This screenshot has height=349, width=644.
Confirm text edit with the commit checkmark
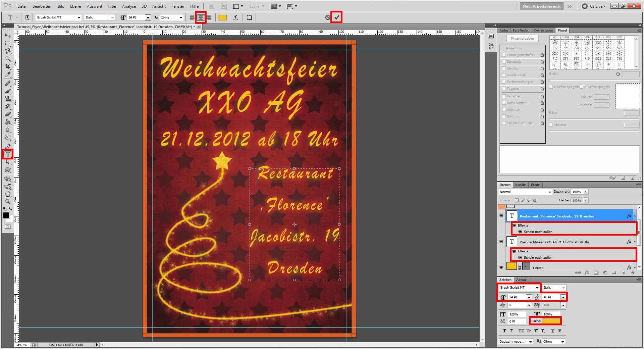[x=336, y=17]
